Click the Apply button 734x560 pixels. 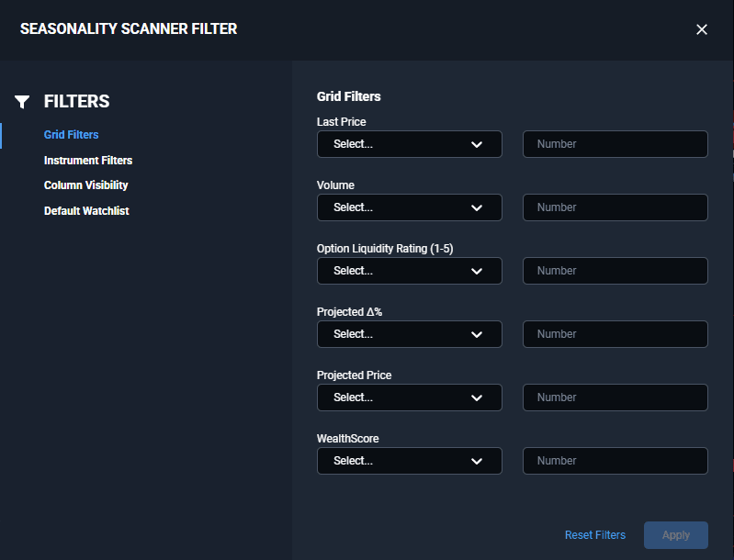676,535
